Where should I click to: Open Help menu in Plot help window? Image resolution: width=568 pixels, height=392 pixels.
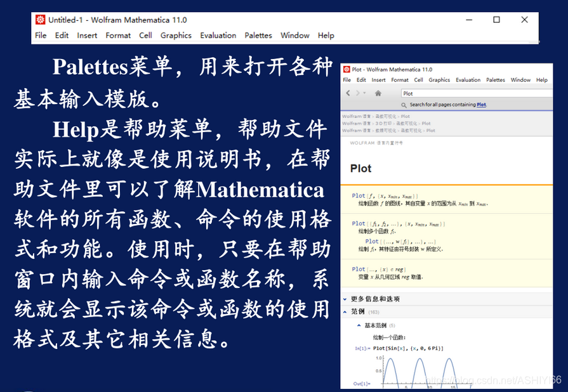pyautogui.click(x=542, y=80)
